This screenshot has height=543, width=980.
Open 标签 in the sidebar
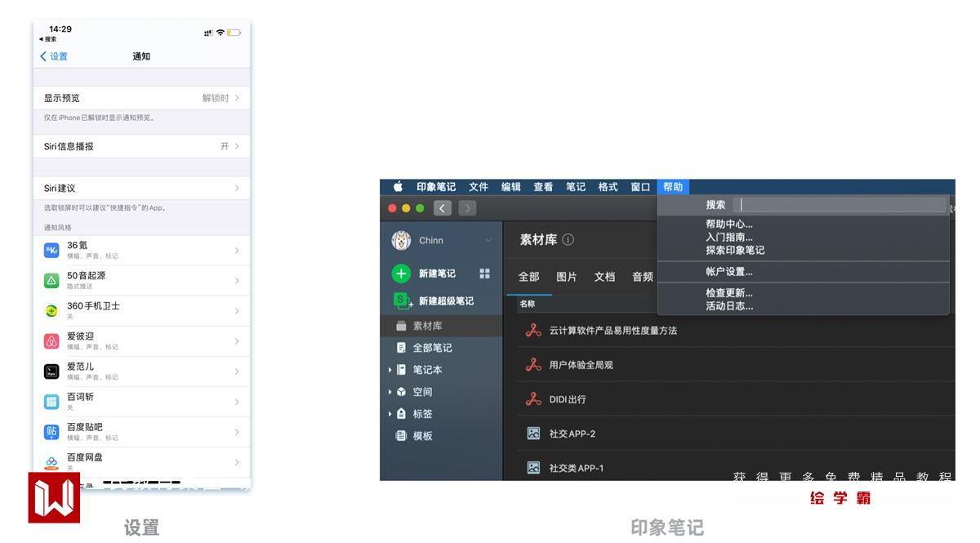(x=422, y=414)
